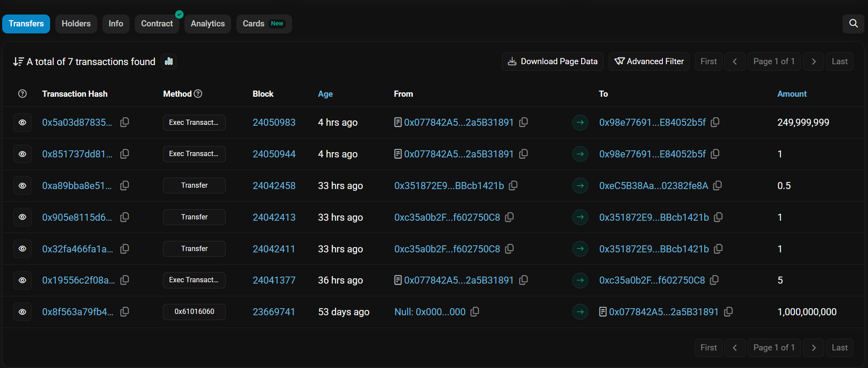Toggle eye preview for the 0x5a03d87835 transaction
Screen dimensions: 868x368
(x=22, y=123)
